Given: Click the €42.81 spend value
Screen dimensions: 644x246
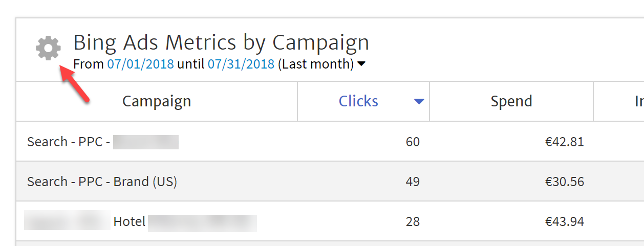Looking at the screenshot, I should point(565,142).
